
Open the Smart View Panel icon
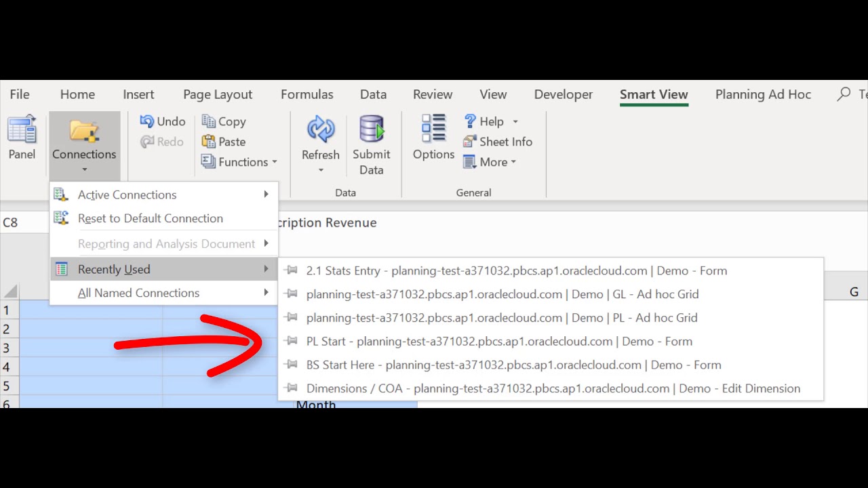[22, 129]
